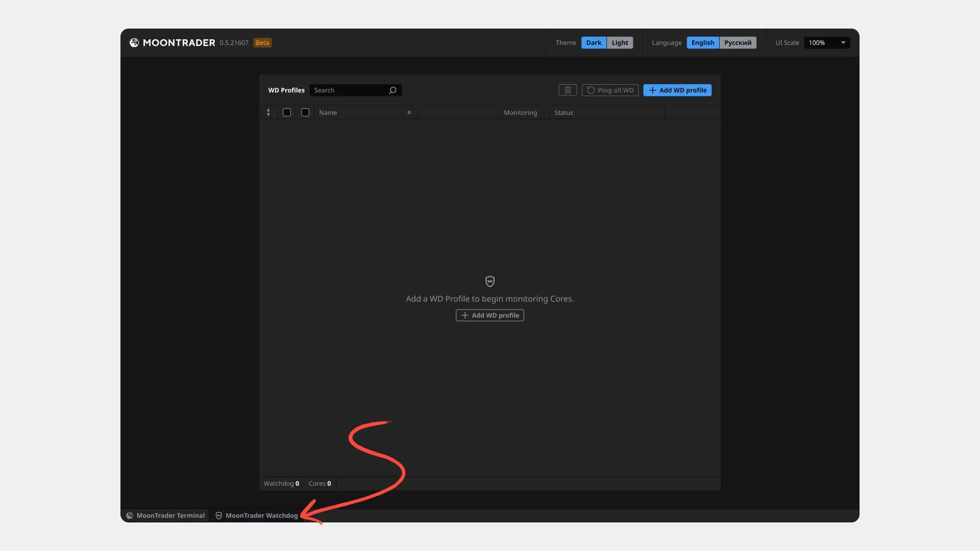Sort by the Name column arrow
Screen dimensions: 980x551
pyautogui.click(x=409, y=112)
